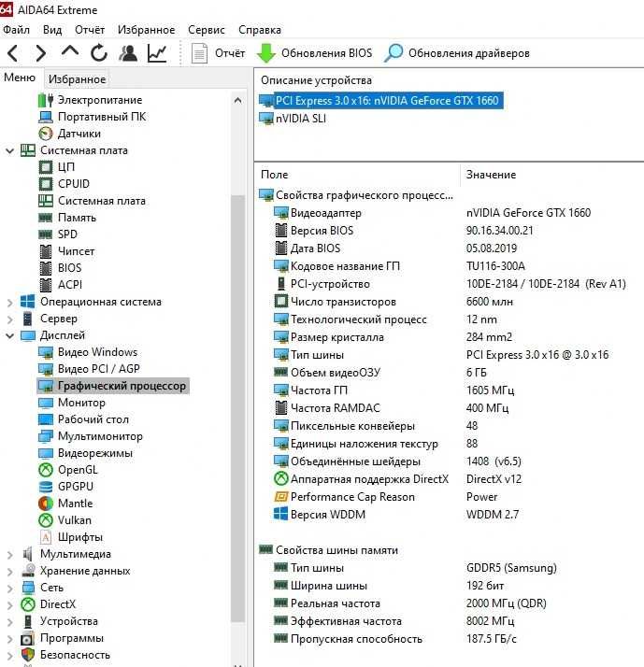The image size is (644, 667).
Task: Select the Чипсет chip icon
Action: (46, 251)
